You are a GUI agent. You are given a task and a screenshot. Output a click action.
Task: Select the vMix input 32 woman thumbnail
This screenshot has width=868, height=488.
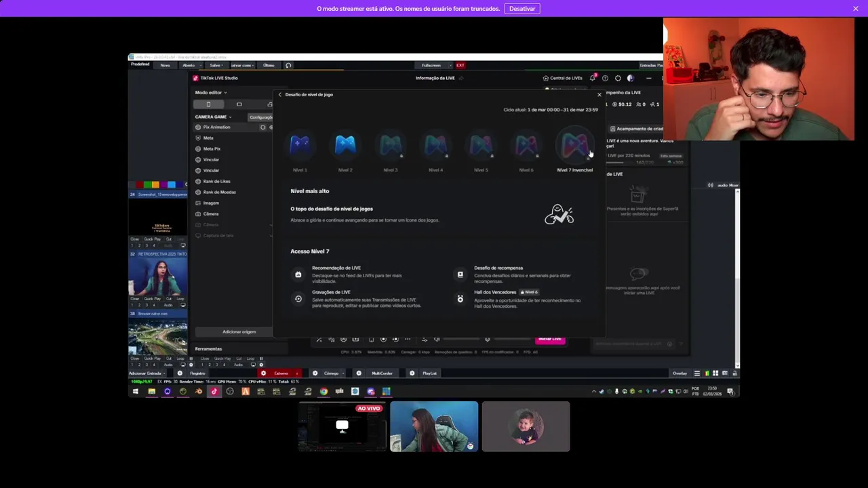click(158, 276)
